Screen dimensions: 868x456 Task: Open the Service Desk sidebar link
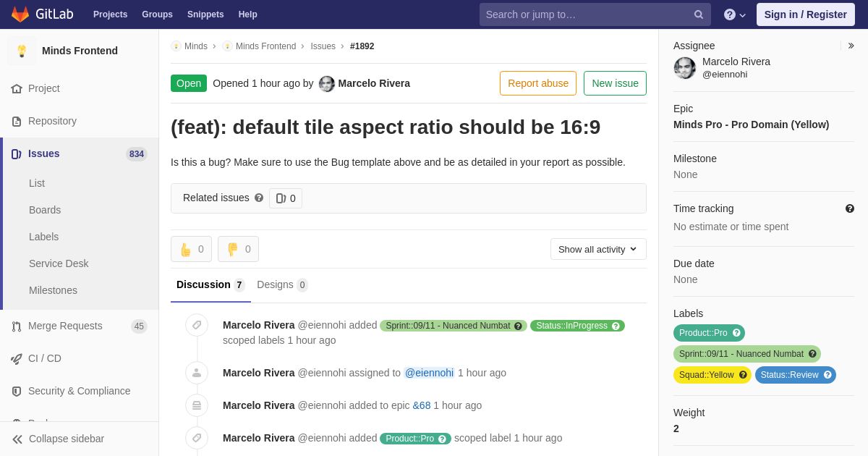click(59, 263)
